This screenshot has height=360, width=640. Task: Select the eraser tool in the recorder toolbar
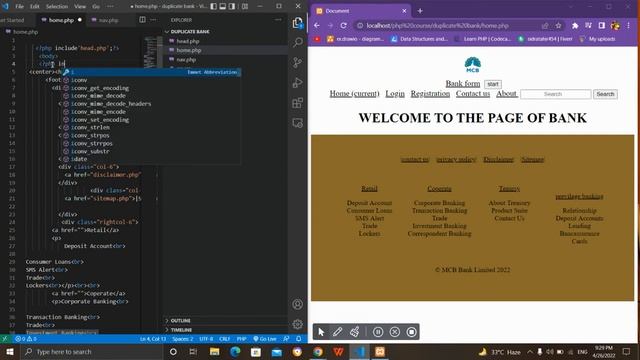click(354, 332)
